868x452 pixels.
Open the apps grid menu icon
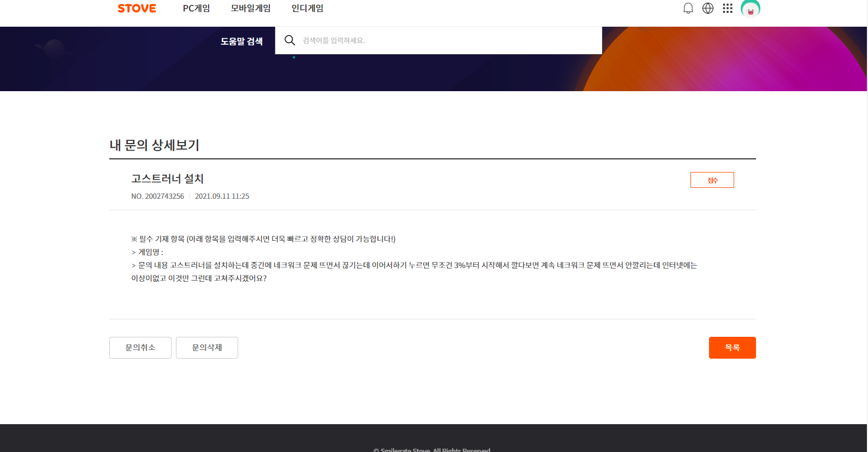728,8
